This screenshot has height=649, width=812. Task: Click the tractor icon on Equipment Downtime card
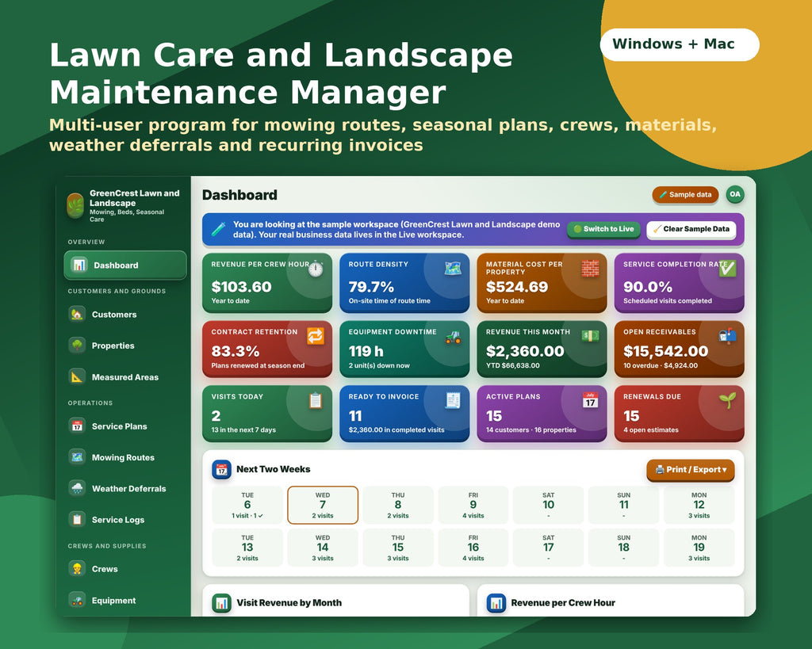tap(453, 337)
